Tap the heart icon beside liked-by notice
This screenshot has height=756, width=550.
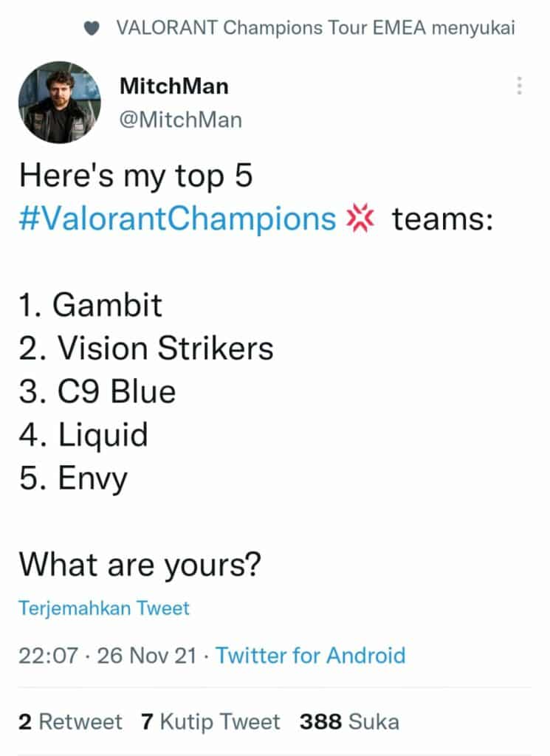pos(92,29)
